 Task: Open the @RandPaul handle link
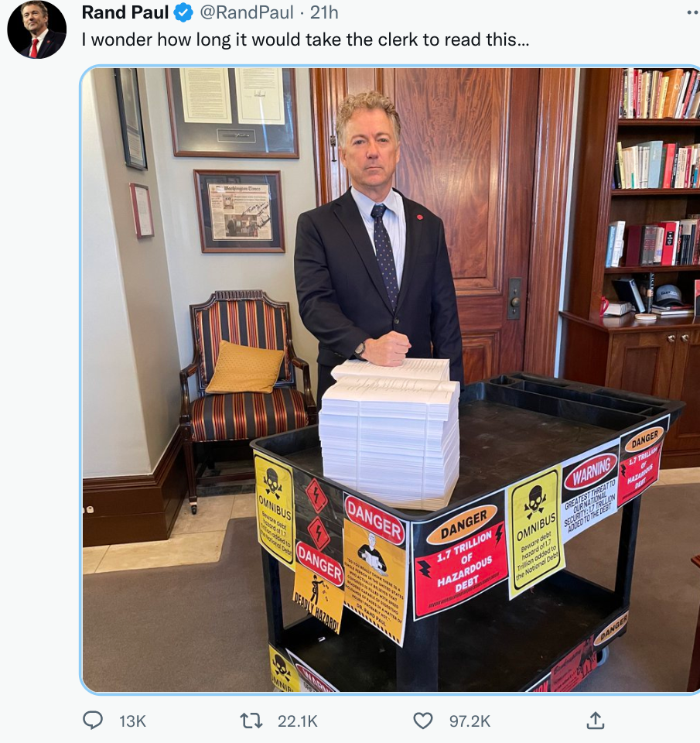point(247,13)
